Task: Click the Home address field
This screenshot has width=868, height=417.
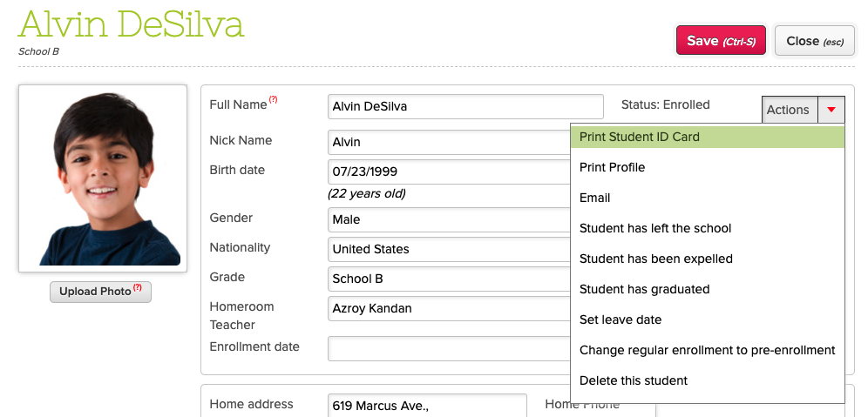Action: (427, 405)
